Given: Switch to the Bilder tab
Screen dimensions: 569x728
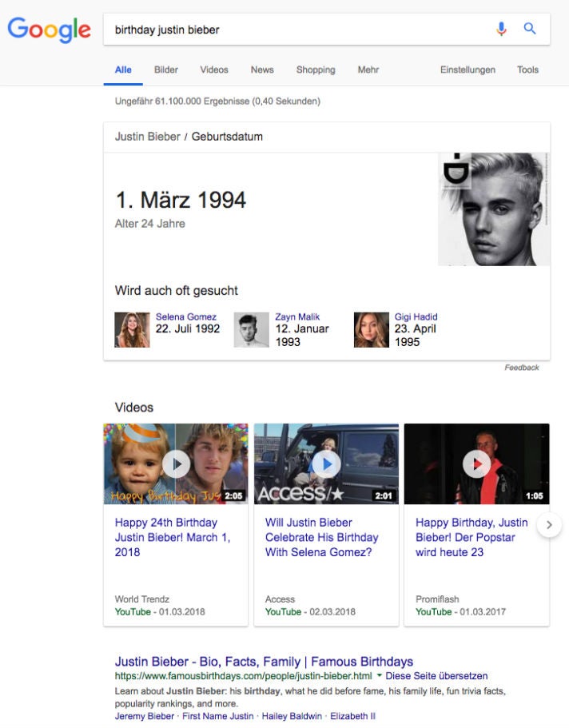Looking at the screenshot, I should pos(166,70).
